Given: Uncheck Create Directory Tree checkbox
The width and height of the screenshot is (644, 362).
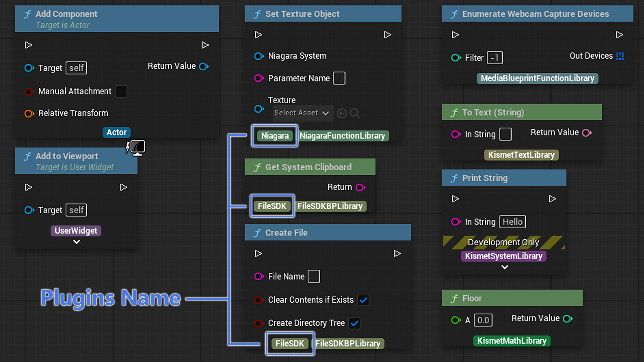Looking at the screenshot, I should (355, 323).
